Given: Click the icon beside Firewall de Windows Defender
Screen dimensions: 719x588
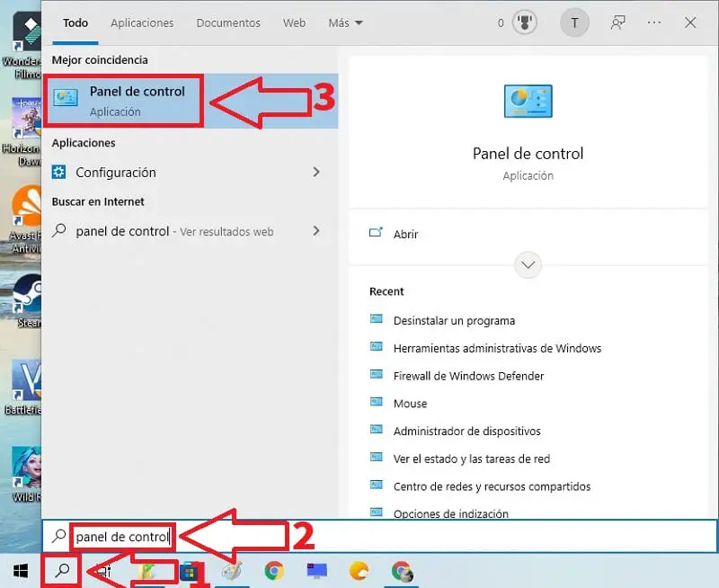Looking at the screenshot, I should [x=377, y=374].
